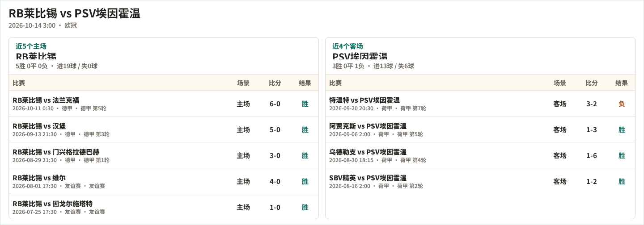Click the 比分 column header in the home table
The image size is (644, 225).
click(275, 83)
